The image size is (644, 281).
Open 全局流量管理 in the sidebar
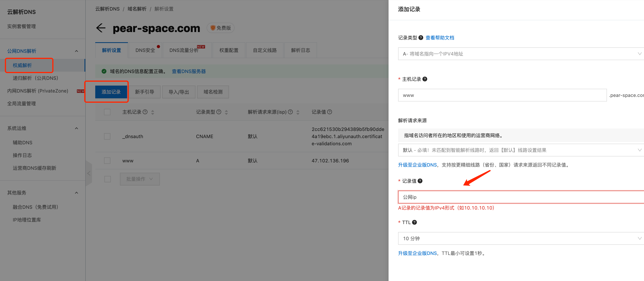(21, 104)
